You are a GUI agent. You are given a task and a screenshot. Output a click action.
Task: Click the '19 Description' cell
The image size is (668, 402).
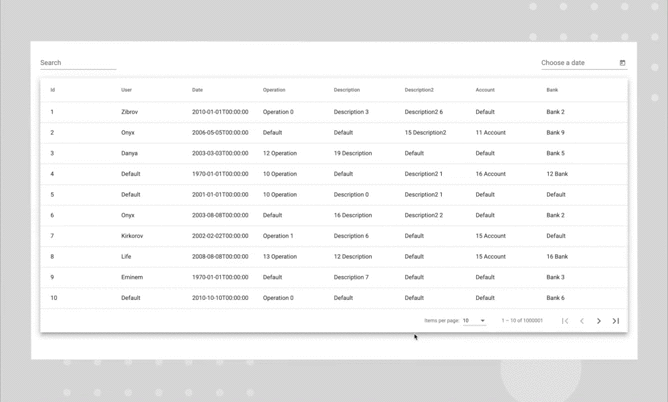tap(353, 153)
